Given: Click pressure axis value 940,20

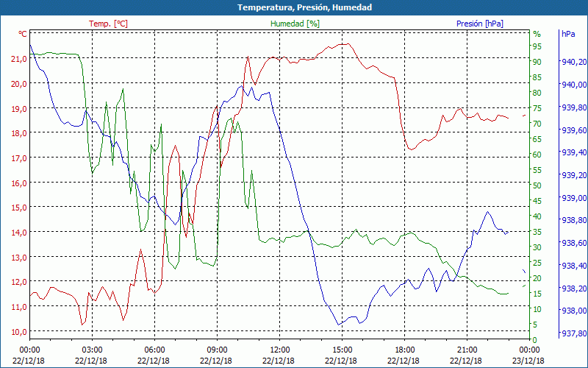Looking at the screenshot, I should [x=574, y=62].
